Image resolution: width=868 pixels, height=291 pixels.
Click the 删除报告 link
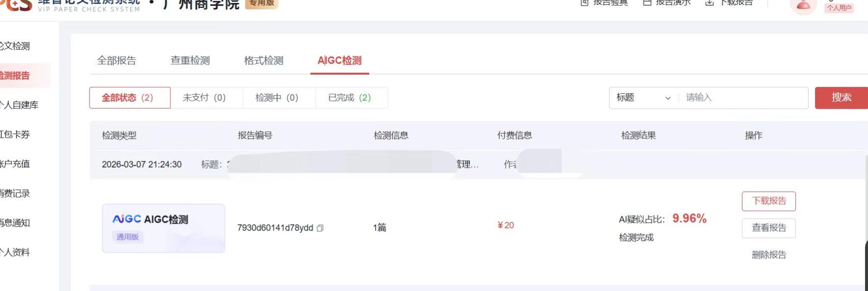tap(769, 255)
